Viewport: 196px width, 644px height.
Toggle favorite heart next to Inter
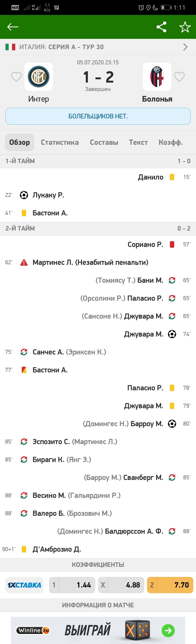[16, 77]
